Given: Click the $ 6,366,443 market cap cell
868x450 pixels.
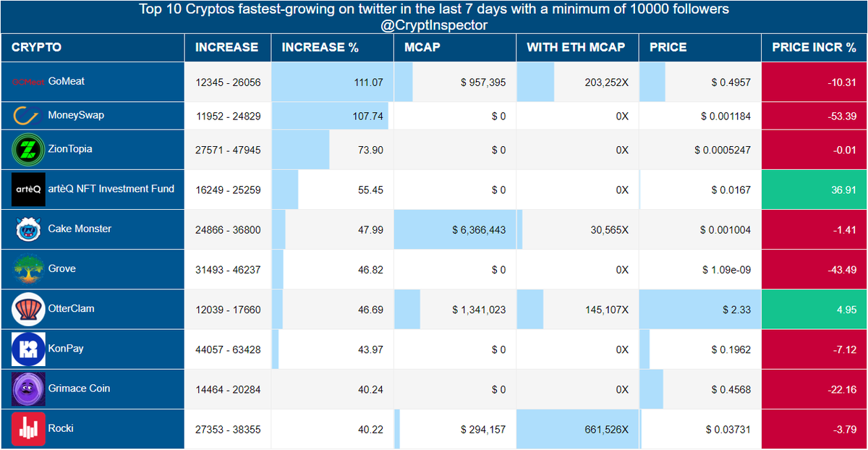Looking at the screenshot, I should point(455,229).
